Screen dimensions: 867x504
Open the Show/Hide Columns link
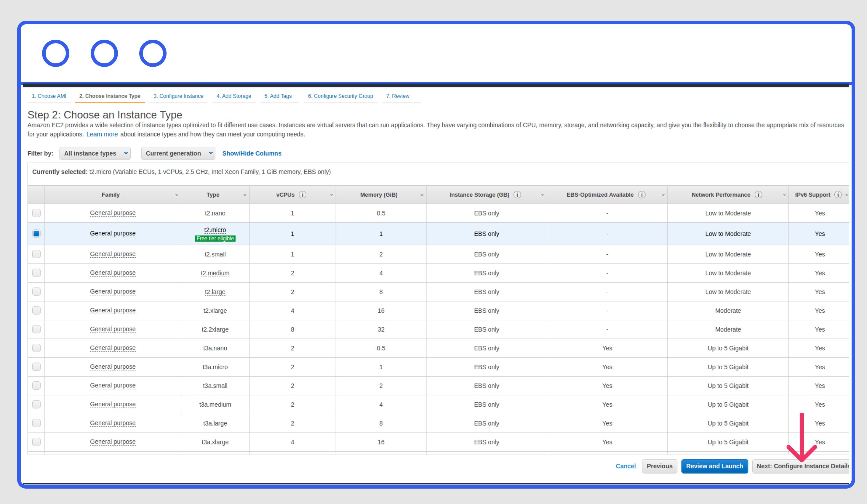(252, 153)
